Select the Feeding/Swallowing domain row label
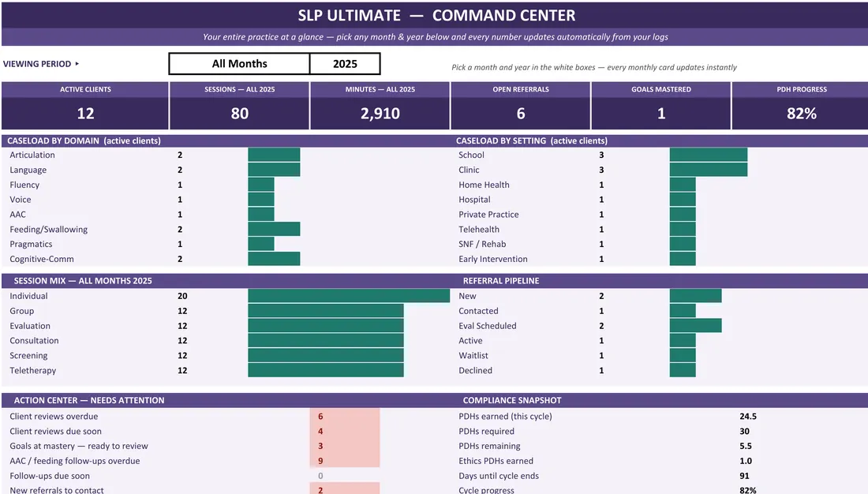 point(49,230)
